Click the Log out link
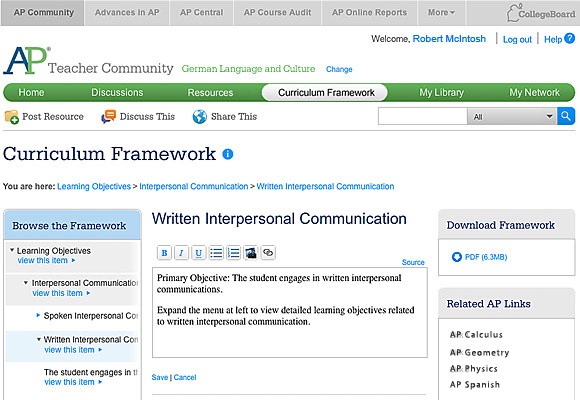The image size is (580, 400). (517, 39)
